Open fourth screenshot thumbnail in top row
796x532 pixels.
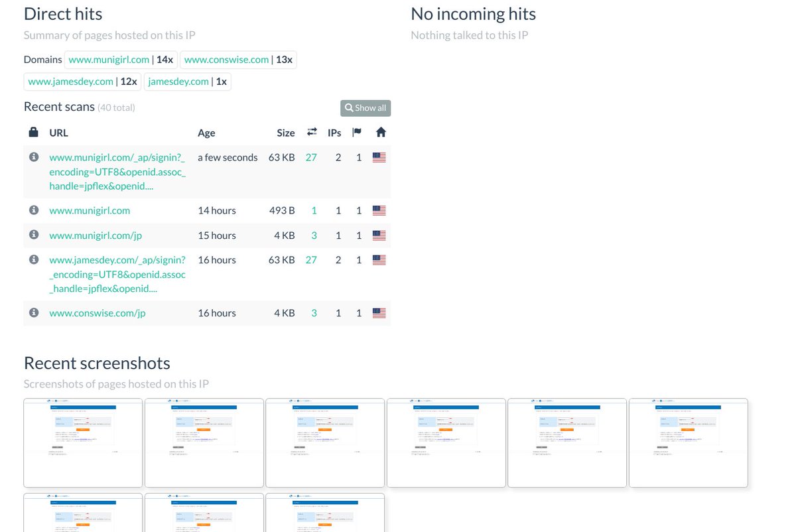(x=446, y=443)
